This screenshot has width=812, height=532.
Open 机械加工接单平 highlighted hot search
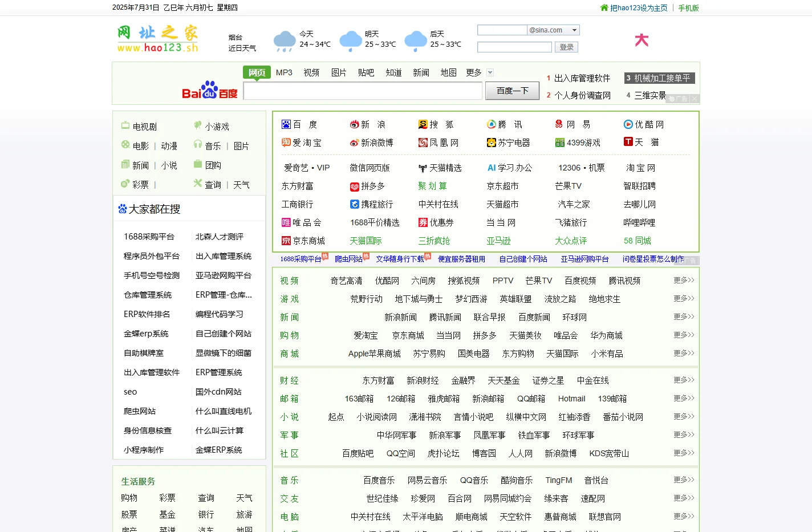click(x=659, y=78)
